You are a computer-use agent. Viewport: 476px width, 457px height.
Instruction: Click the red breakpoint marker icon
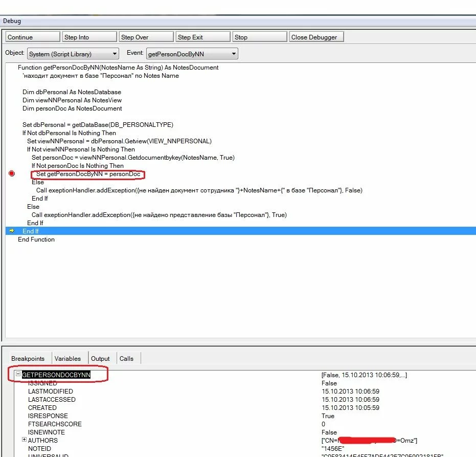(12, 174)
